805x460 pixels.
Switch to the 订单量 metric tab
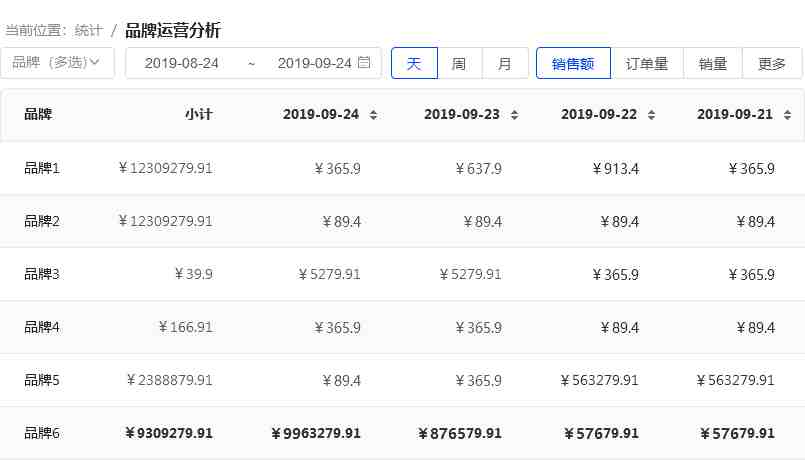tap(647, 63)
